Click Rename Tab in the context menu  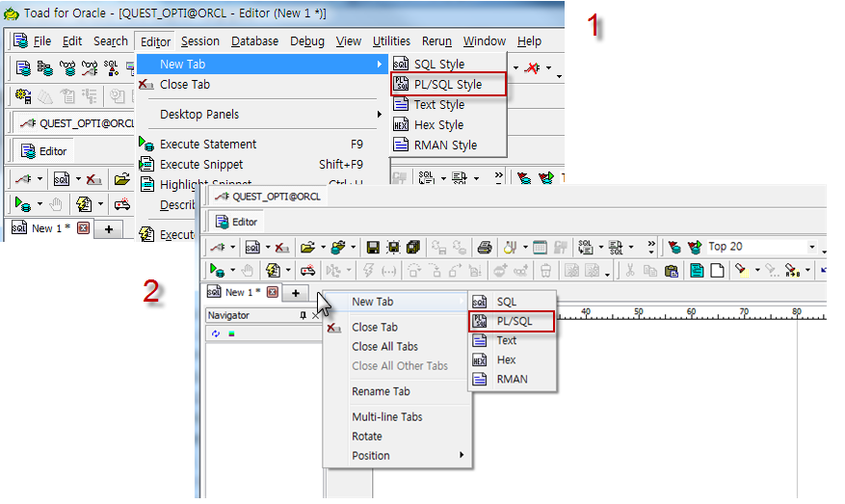[x=381, y=391]
